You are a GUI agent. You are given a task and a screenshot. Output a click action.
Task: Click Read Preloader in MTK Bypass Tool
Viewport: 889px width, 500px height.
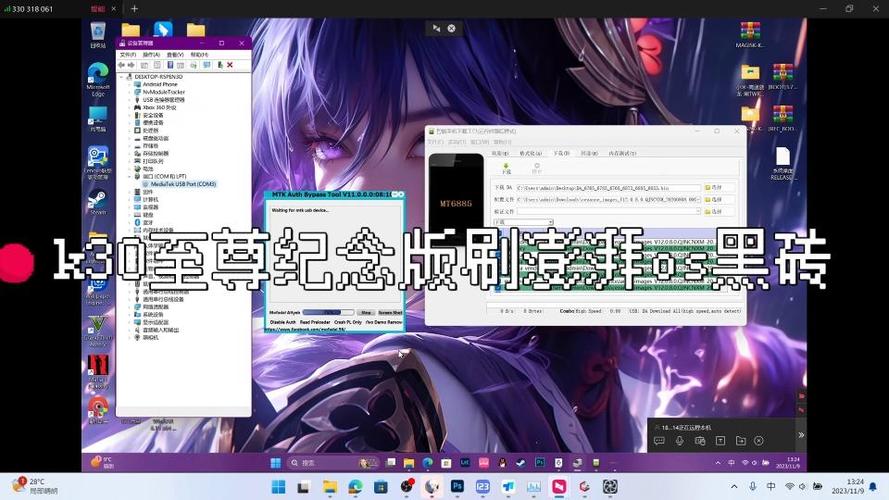[315, 322]
